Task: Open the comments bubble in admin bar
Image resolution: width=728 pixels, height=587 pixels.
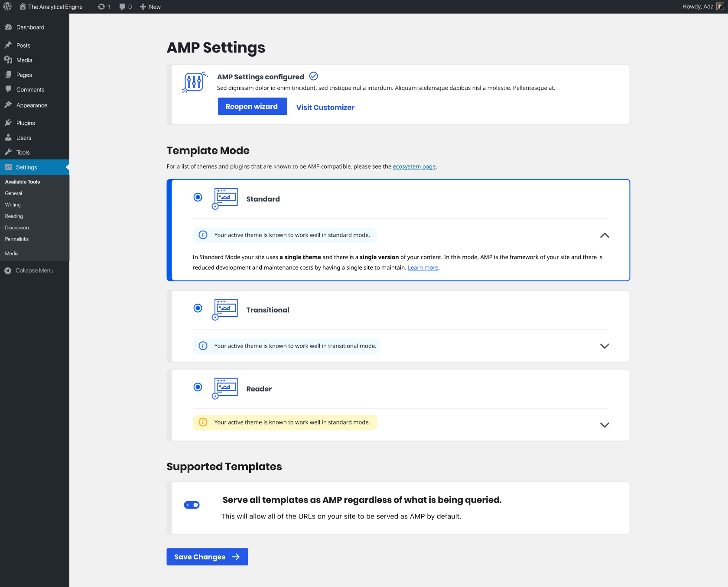Action: (123, 7)
